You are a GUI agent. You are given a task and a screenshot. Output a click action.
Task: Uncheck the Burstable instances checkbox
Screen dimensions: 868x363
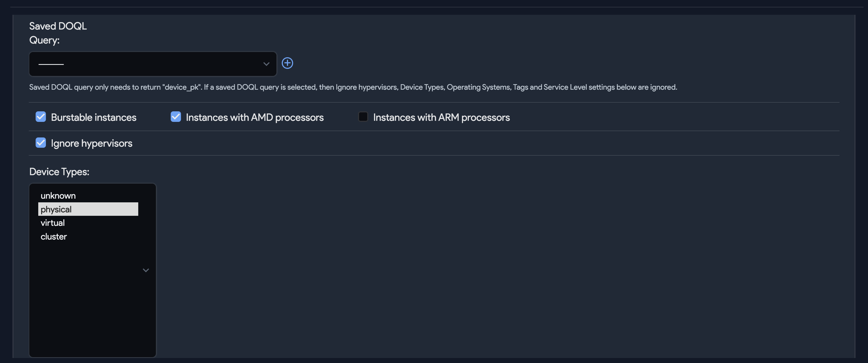point(41,117)
